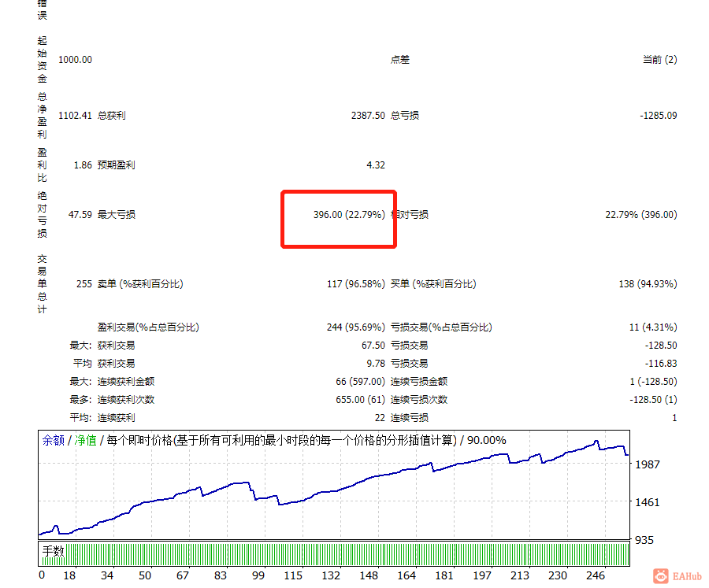Click 盈利交易(%占总百分比) label

click(148, 327)
